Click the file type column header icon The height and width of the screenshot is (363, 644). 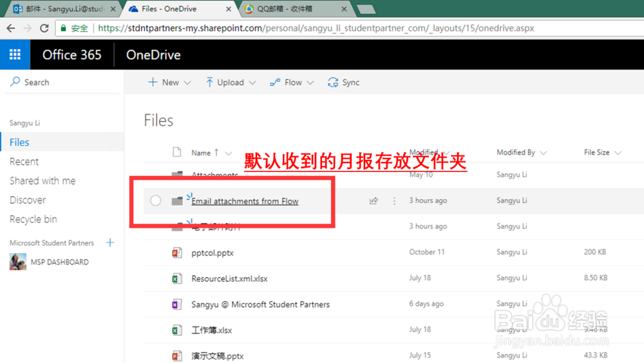point(177,152)
